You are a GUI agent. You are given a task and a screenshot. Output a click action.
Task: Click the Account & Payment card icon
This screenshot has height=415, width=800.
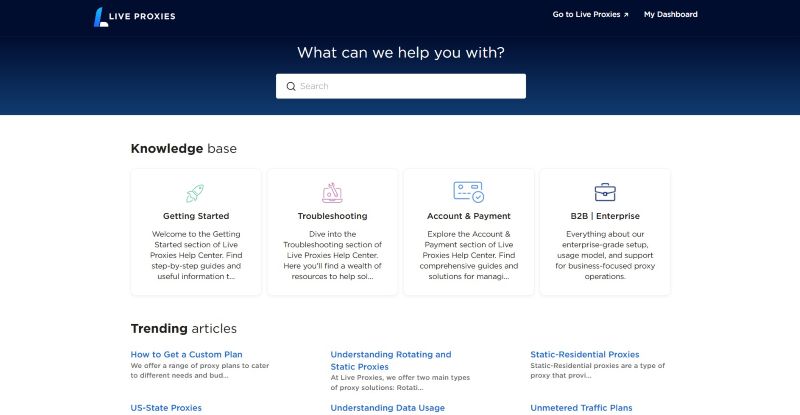pos(468,192)
